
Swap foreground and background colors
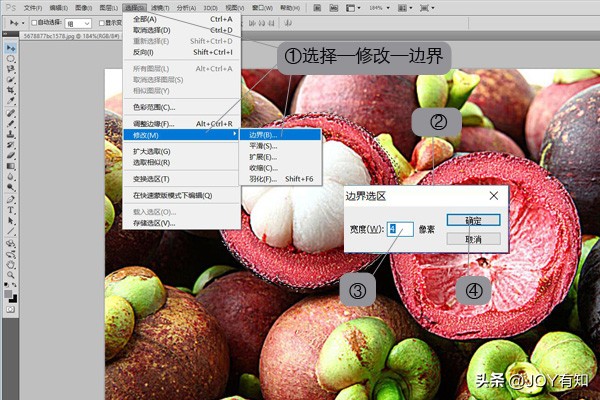(14, 285)
